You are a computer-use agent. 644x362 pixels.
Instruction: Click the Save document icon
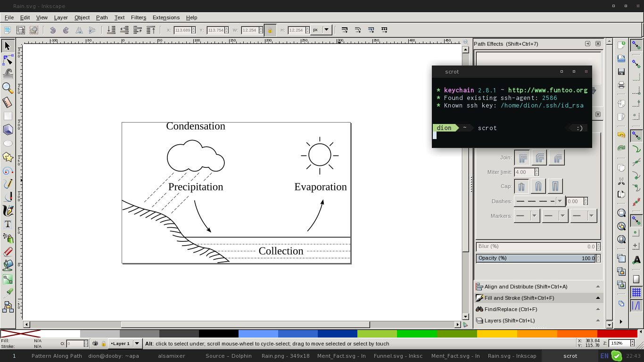point(621,72)
